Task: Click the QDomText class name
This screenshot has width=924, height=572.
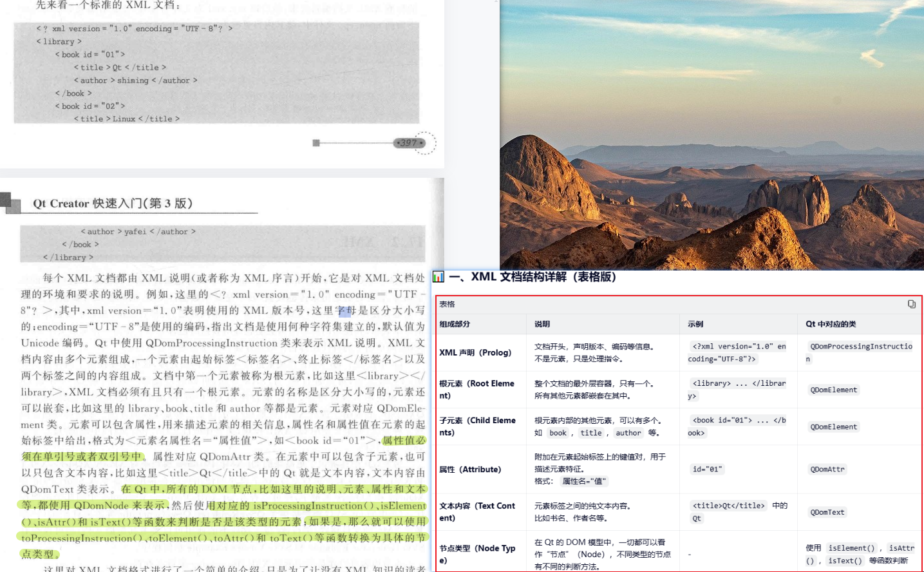Action: (x=827, y=512)
